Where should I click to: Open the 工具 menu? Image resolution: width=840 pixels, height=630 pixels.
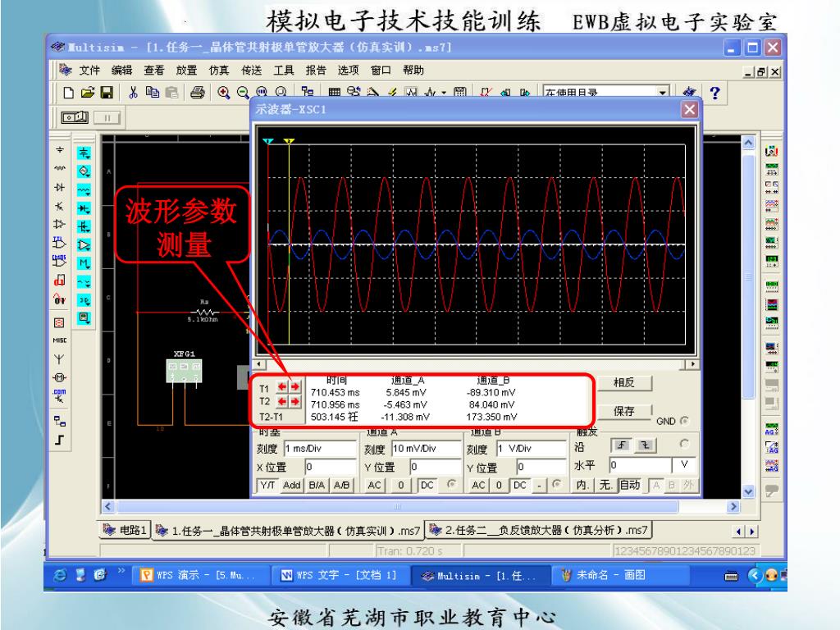pyautogui.click(x=283, y=71)
